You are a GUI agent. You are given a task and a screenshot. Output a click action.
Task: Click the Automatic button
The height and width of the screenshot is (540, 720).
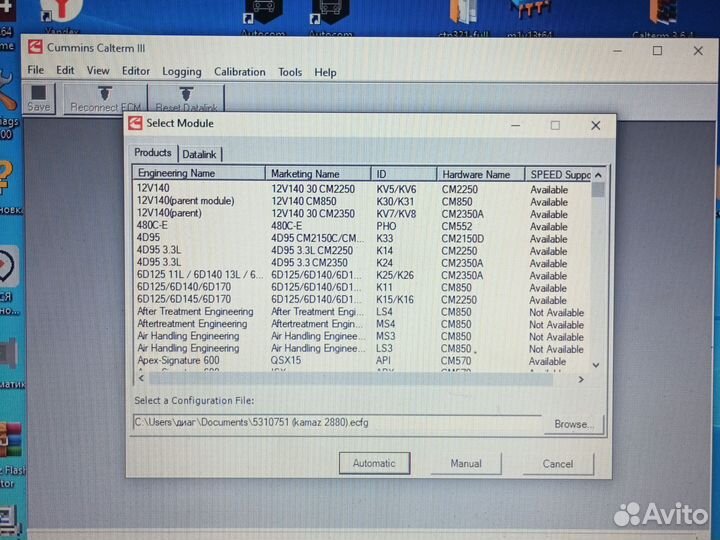pyautogui.click(x=374, y=463)
